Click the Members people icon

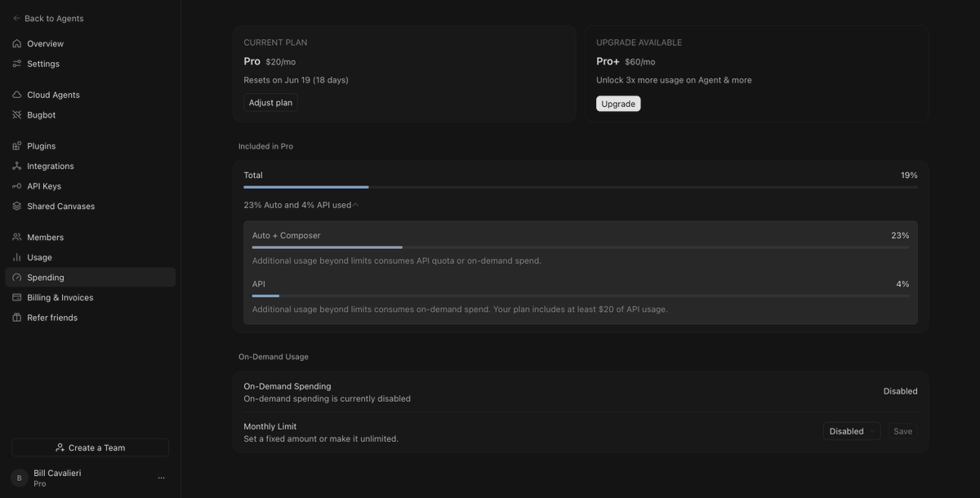pos(16,238)
